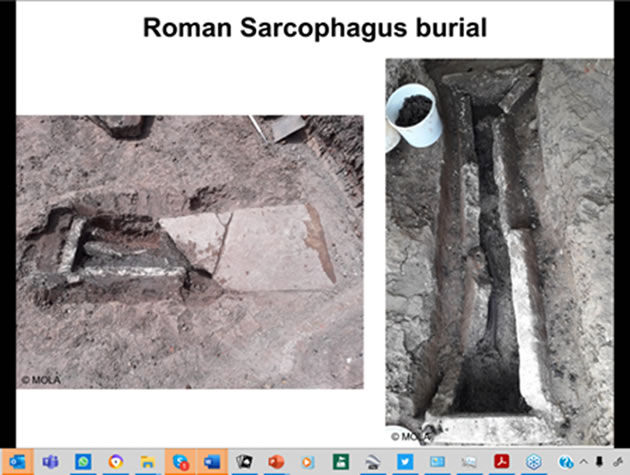Open Outlook from the taskbar's first icon
Viewport: 630px width, 475px height.
pyautogui.click(x=18, y=461)
